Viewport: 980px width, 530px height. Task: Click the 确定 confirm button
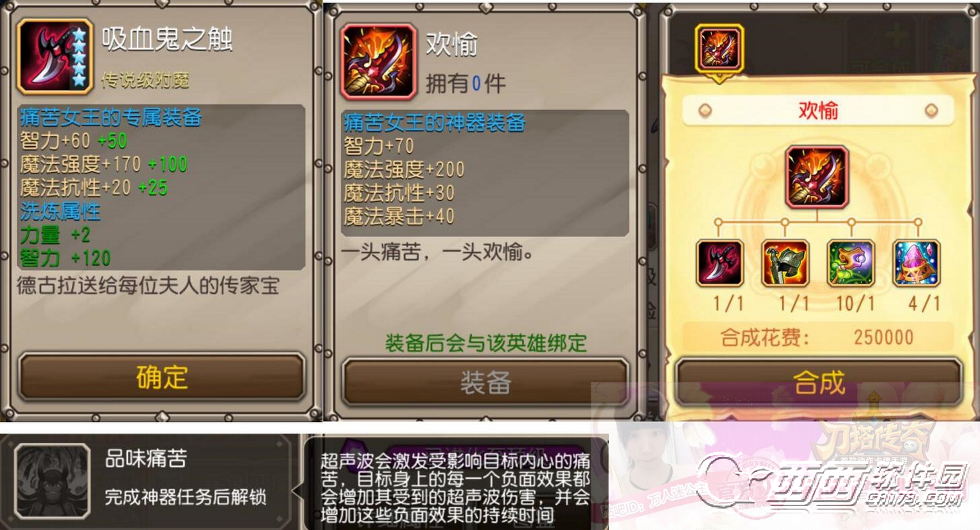162,377
